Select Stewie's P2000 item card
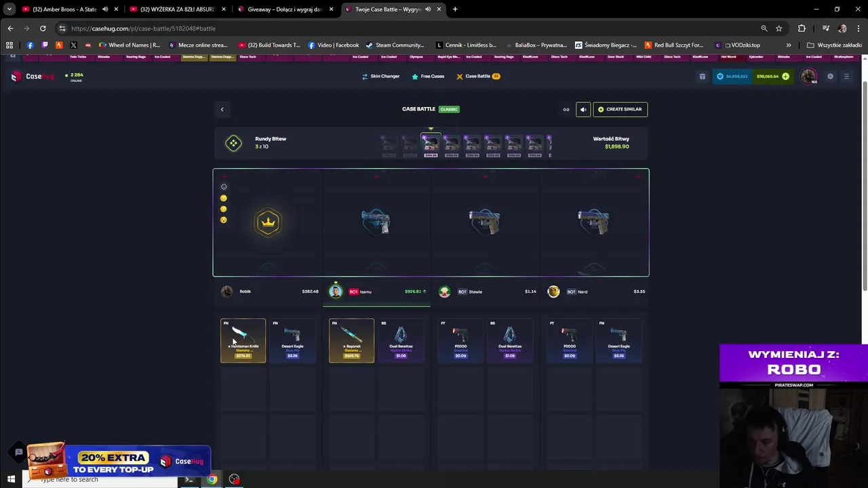868x488 pixels. point(460,340)
